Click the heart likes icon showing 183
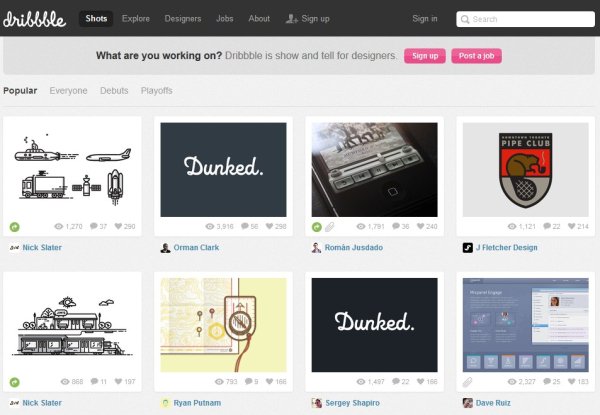600x415 pixels. (x=572, y=381)
